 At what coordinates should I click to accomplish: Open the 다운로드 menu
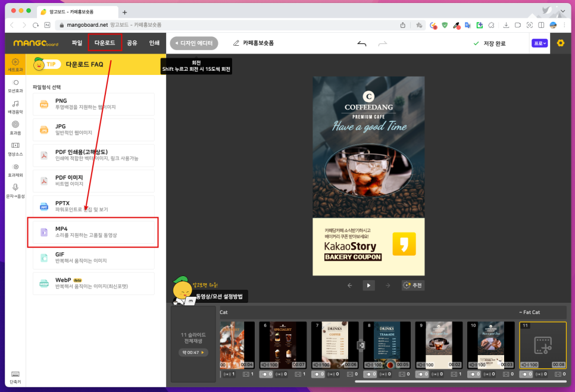(105, 43)
